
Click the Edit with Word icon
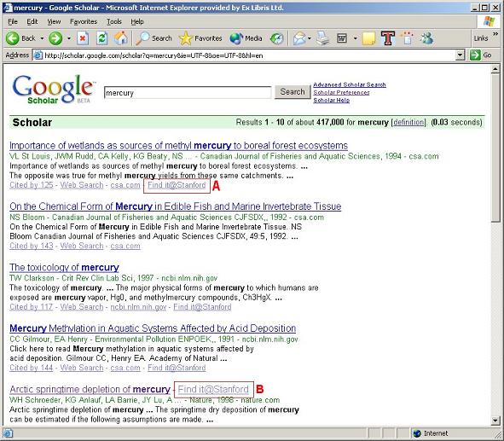tap(342, 38)
